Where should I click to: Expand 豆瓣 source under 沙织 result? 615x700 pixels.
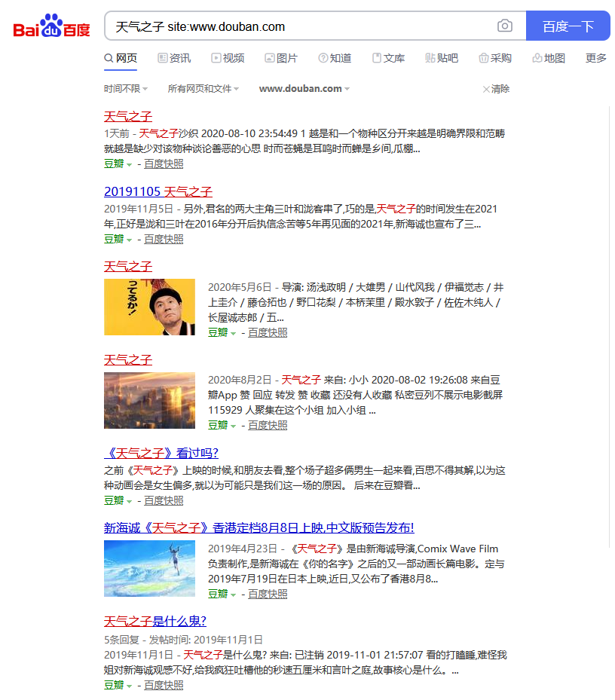118,164
